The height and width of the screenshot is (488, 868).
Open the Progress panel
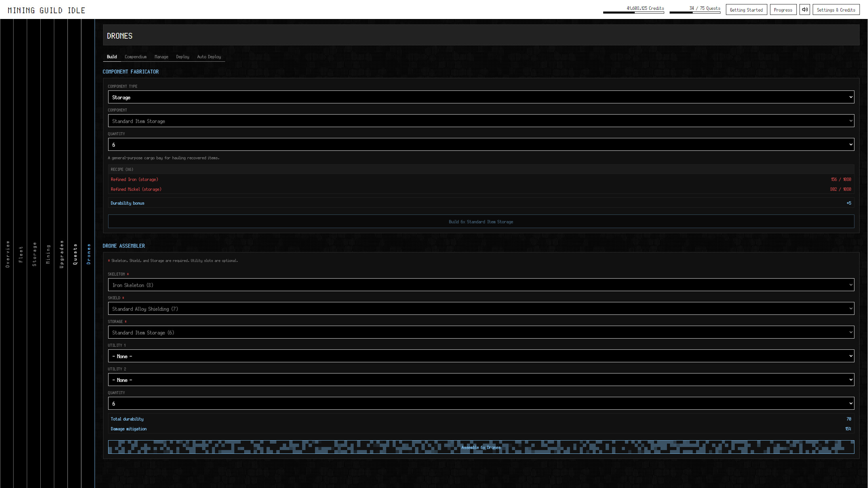point(783,9)
